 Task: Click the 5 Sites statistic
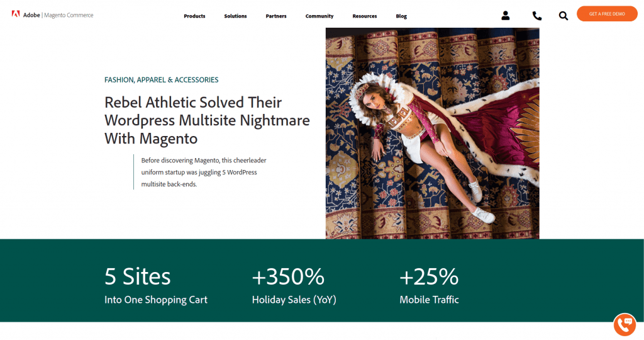[156, 286]
